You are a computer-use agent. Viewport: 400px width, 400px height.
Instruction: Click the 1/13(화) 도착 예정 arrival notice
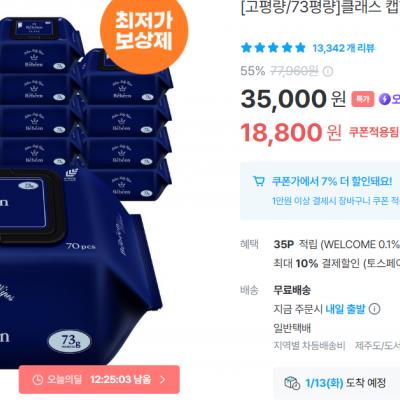(345, 383)
